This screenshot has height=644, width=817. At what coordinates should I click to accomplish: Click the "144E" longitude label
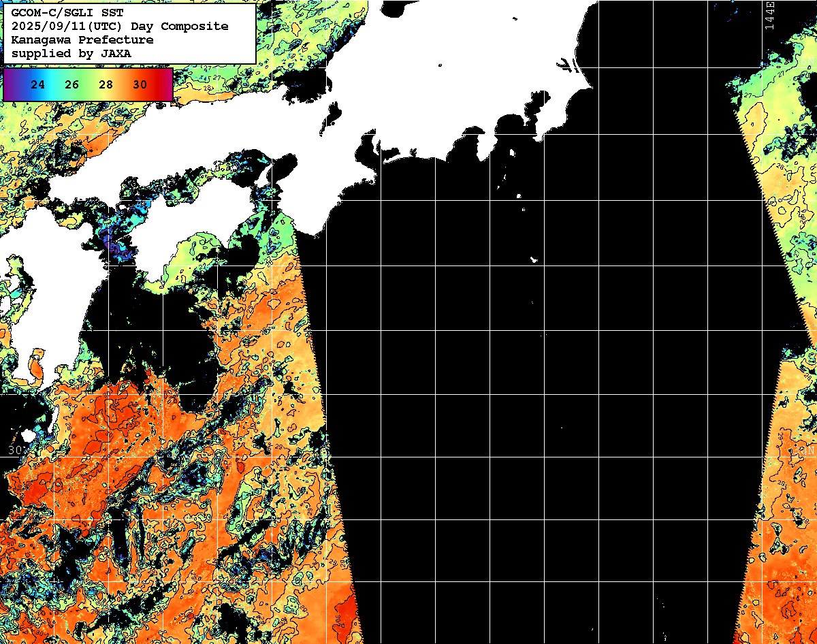(x=770, y=16)
